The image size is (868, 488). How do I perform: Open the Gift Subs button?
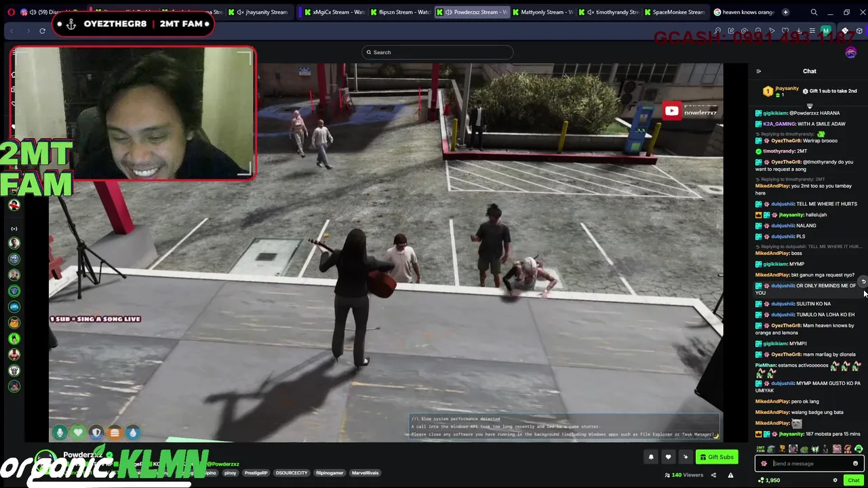(x=716, y=457)
